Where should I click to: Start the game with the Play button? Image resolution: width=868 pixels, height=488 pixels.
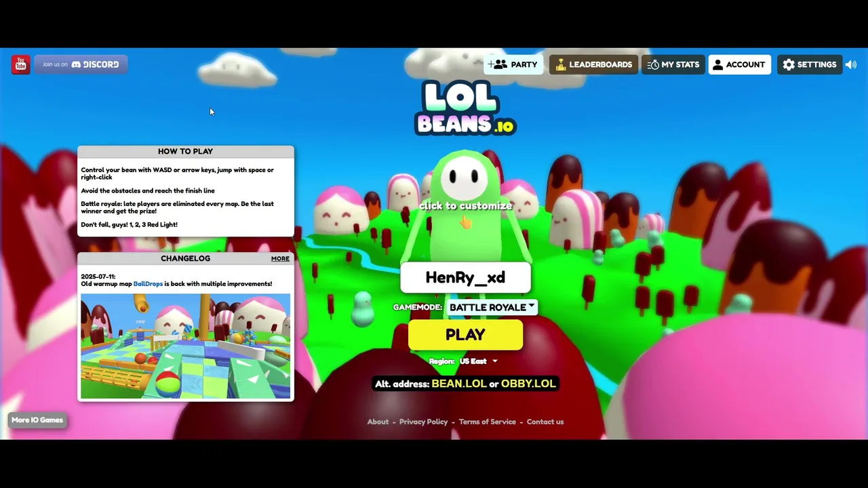pos(465,335)
